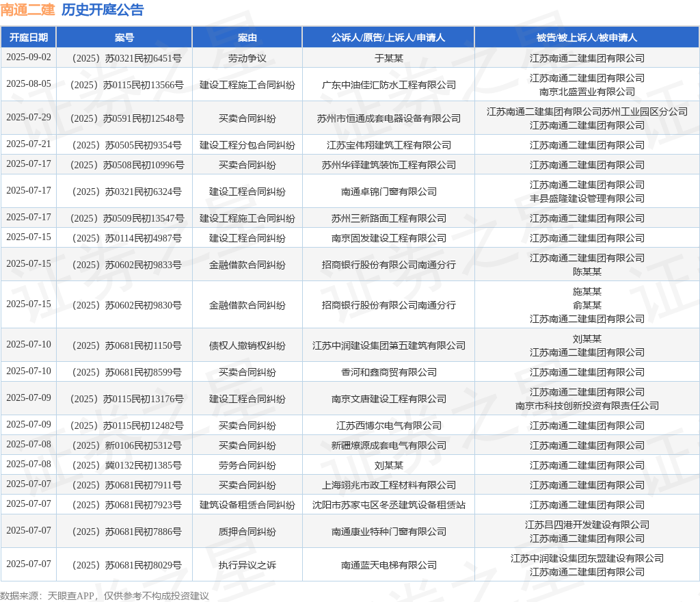Screen dimensions: 700x602
Task: Click defendant 南京市科技创新投资有限责任公司
Action: 587,406
